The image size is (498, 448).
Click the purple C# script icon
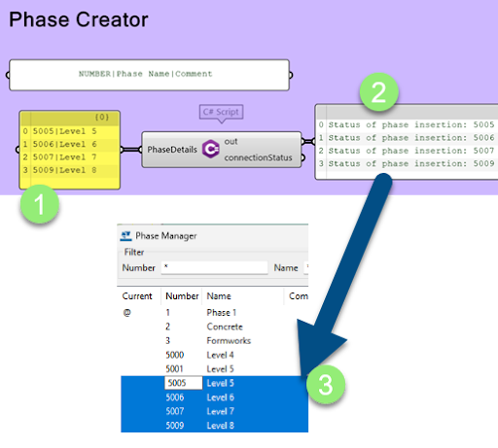pos(211,150)
